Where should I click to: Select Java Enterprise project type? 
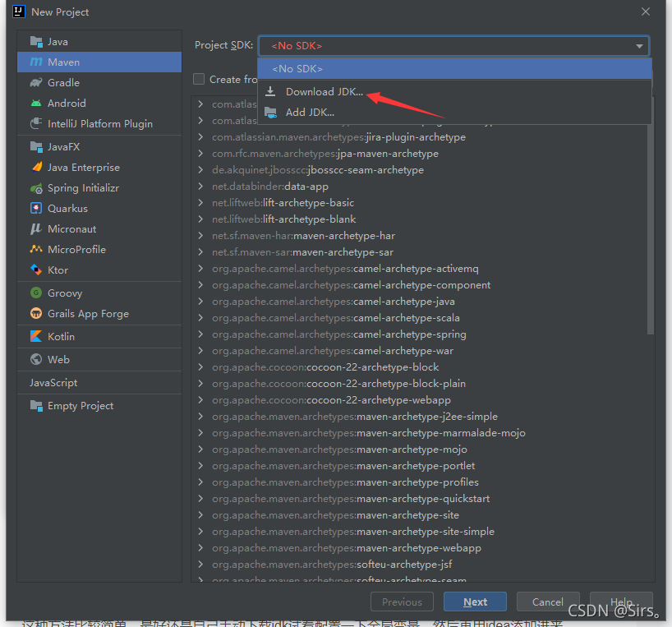(x=99, y=167)
